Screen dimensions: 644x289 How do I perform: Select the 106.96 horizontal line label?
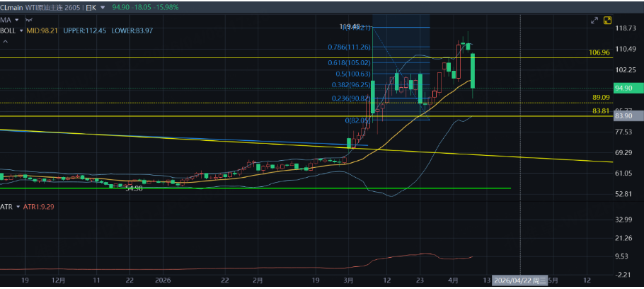click(599, 53)
